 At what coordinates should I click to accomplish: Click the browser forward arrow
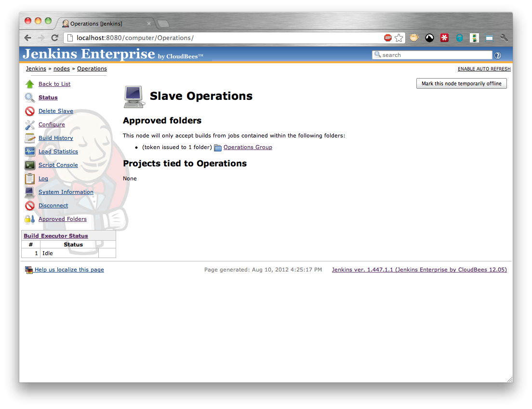41,38
